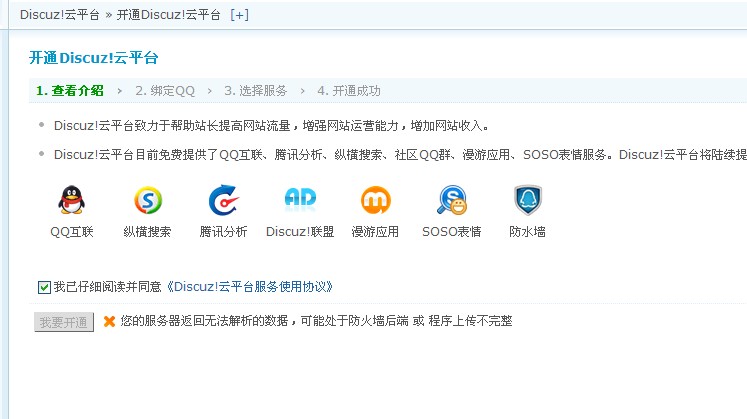Click the 漫游应用 label text
Viewport: 747px width, 419px height.
click(375, 232)
